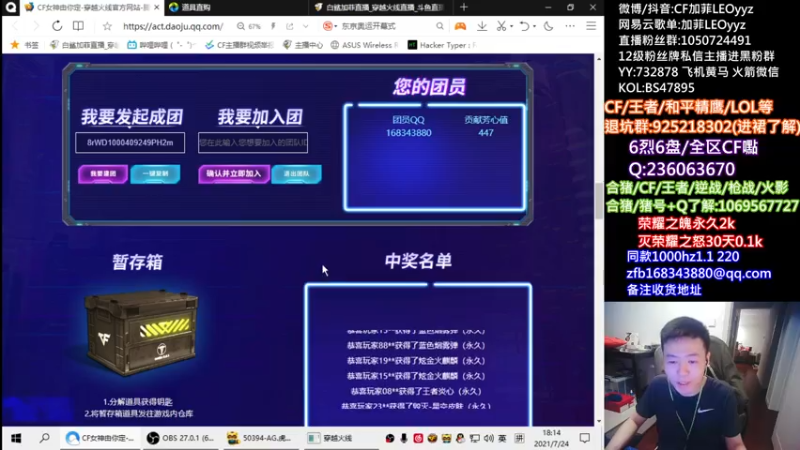Click the contribution value 447
800x450 pixels.
point(486,133)
